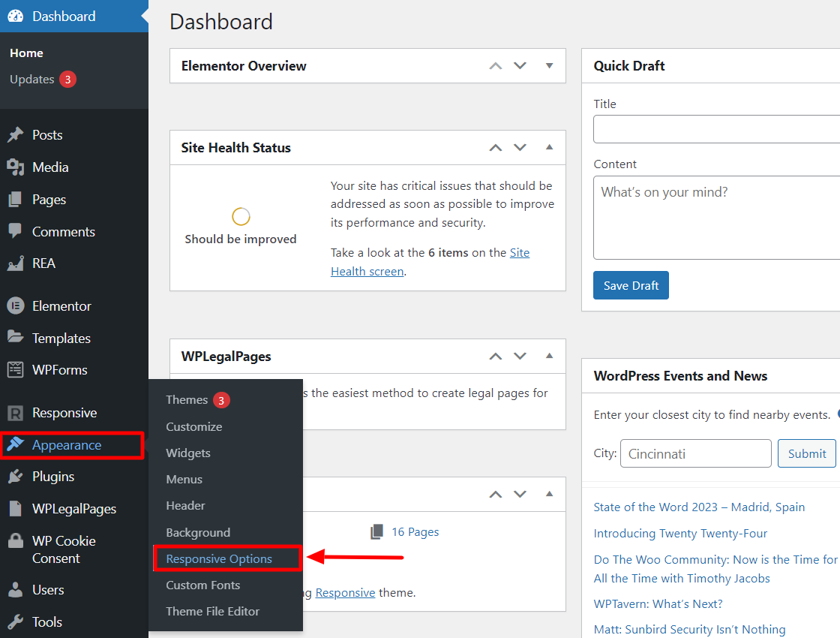Open Do The Woo Community article link

715,569
